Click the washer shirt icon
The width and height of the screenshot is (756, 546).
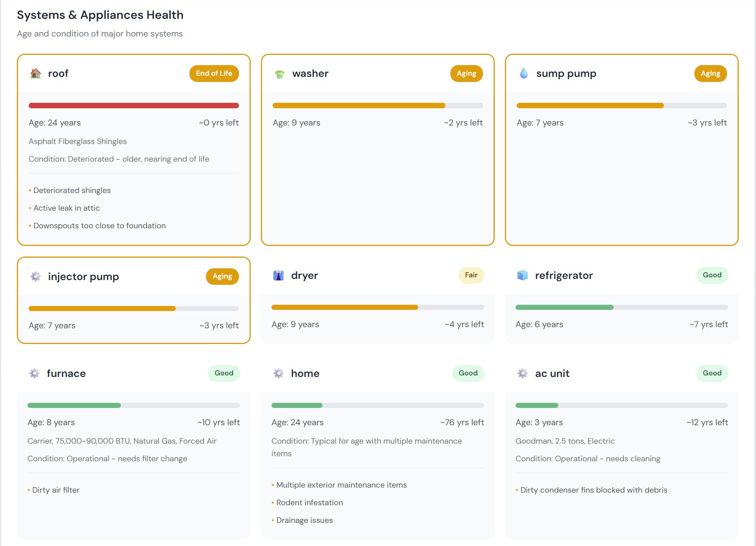pyautogui.click(x=280, y=74)
